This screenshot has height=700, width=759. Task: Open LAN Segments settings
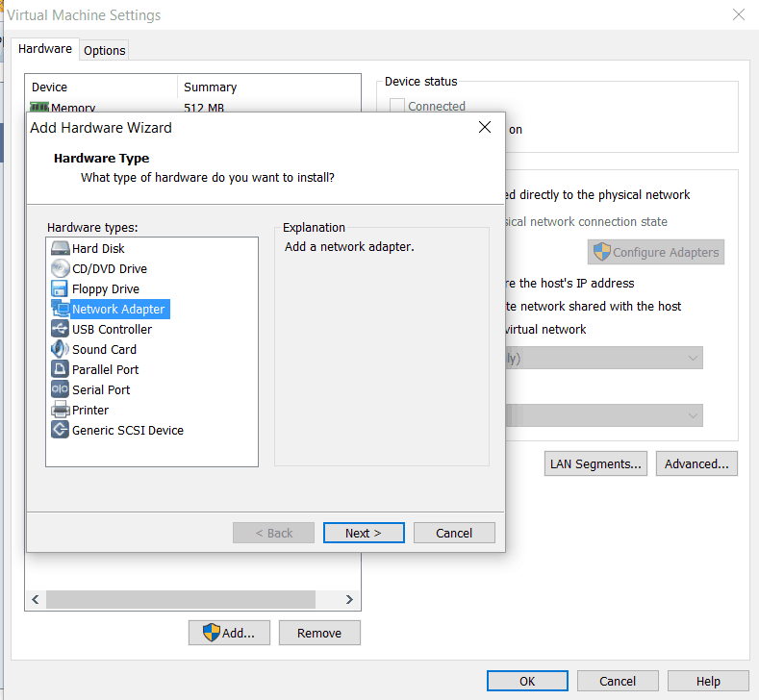point(595,463)
